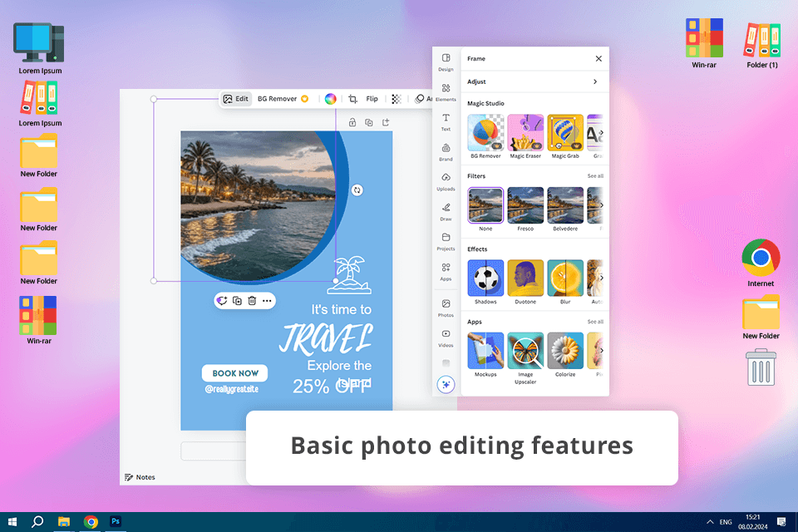Click BG Remover in the toolbar

[x=283, y=99]
